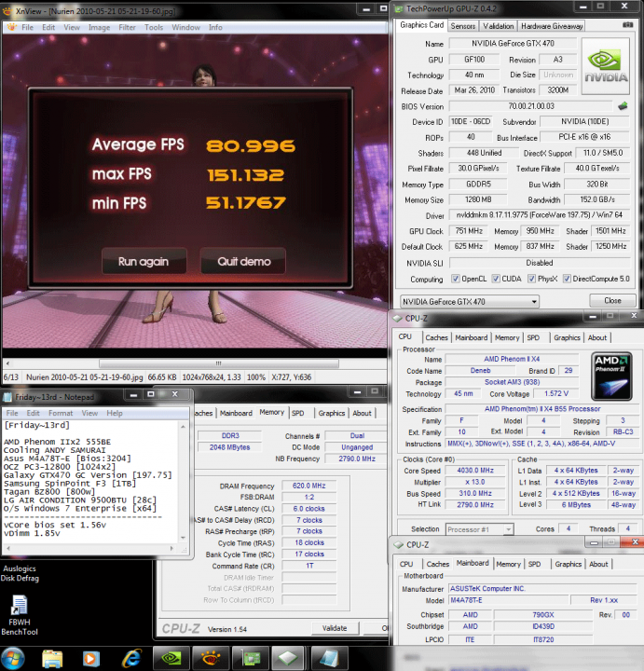
Task: Open the Info menu in XnView
Action: tap(215, 27)
